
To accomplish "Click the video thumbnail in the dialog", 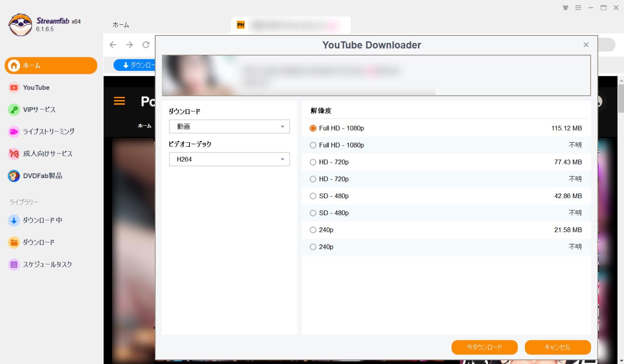I will tap(199, 76).
